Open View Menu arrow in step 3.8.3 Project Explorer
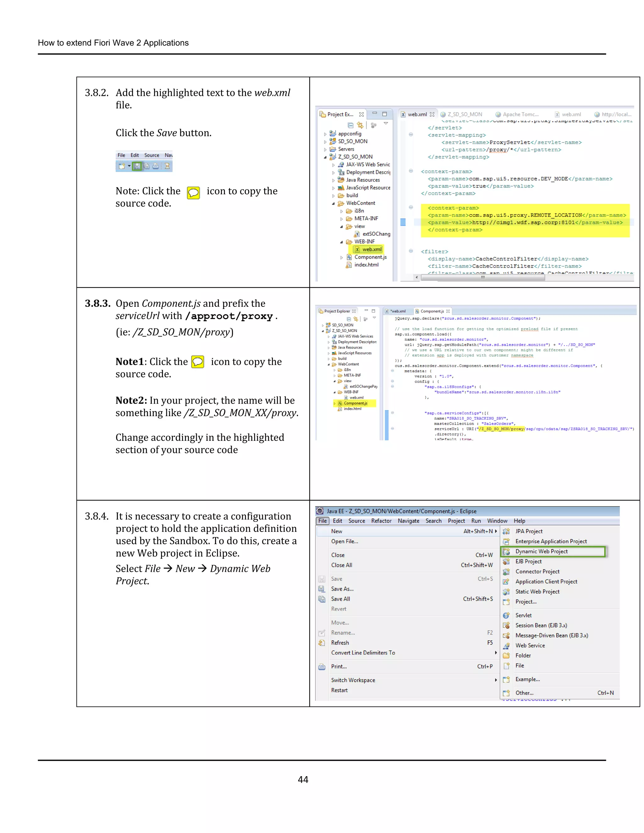 pos(374,318)
